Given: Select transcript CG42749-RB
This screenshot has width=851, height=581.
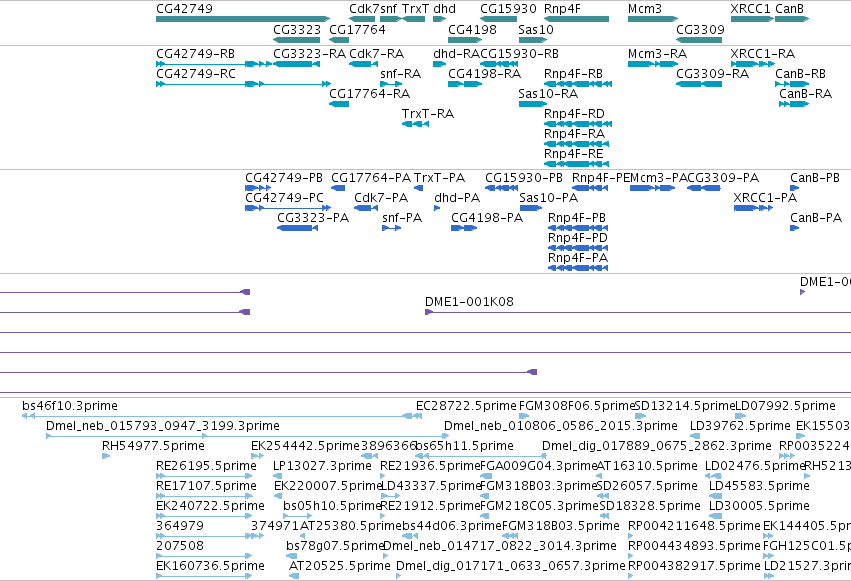Looking at the screenshot, I should coord(195,54).
